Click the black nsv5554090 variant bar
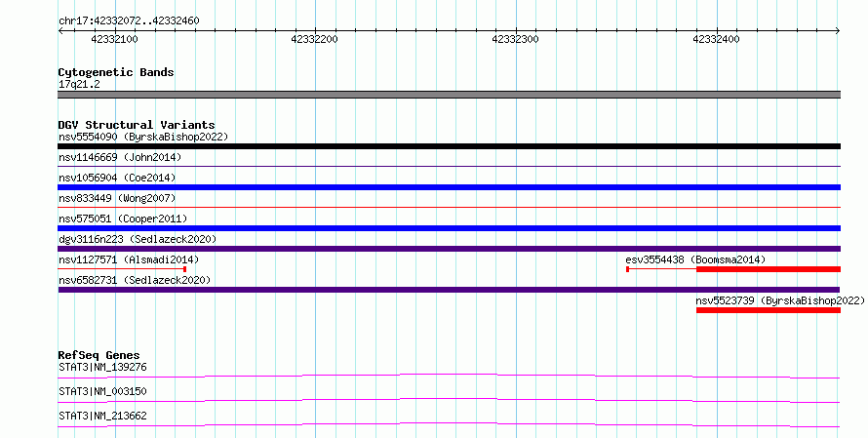Viewport: 868px width, 438px height. pos(449,146)
